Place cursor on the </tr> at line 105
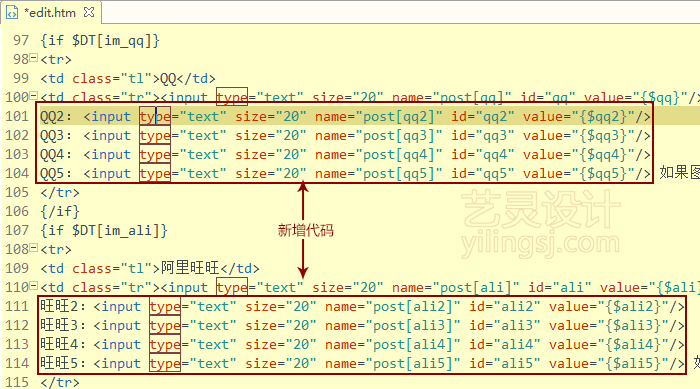Image resolution: width=700 pixels, height=389 pixels. pyautogui.click(x=60, y=192)
